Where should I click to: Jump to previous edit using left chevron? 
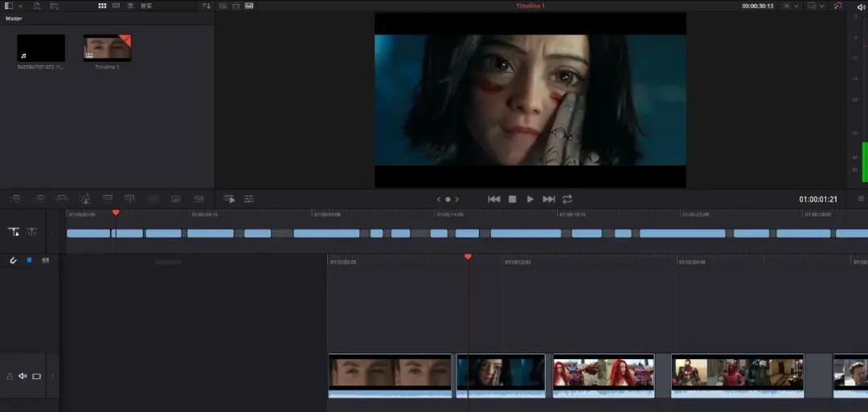point(439,199)
